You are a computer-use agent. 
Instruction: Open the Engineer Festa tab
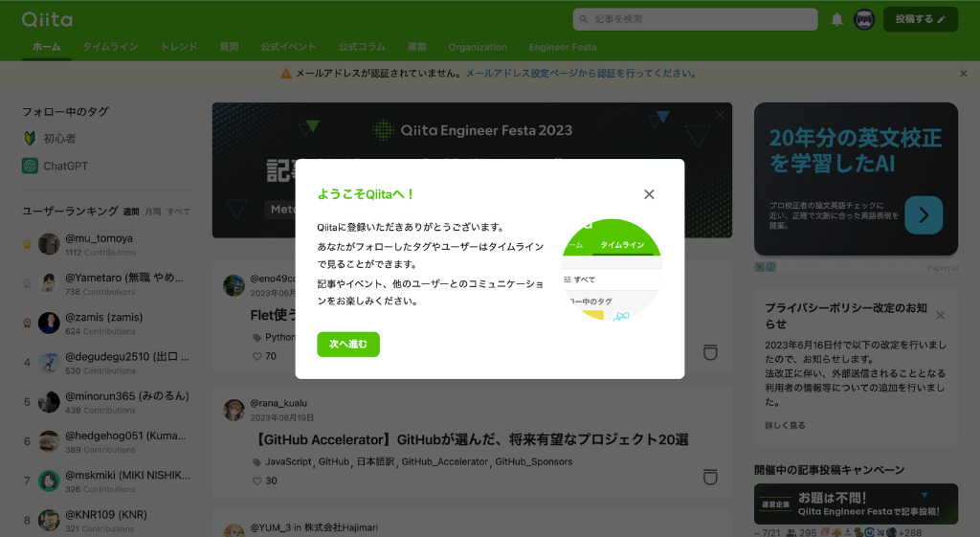tap(563, 47)
